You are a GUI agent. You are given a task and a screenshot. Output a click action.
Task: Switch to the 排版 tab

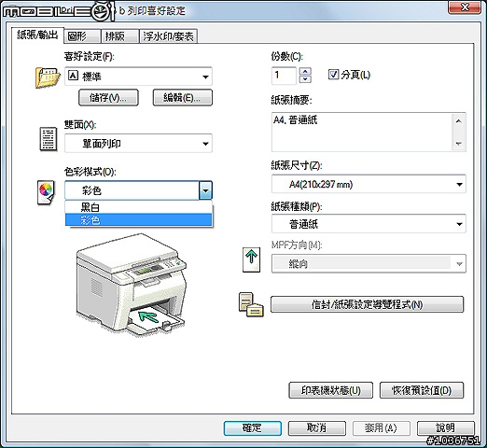119,36
